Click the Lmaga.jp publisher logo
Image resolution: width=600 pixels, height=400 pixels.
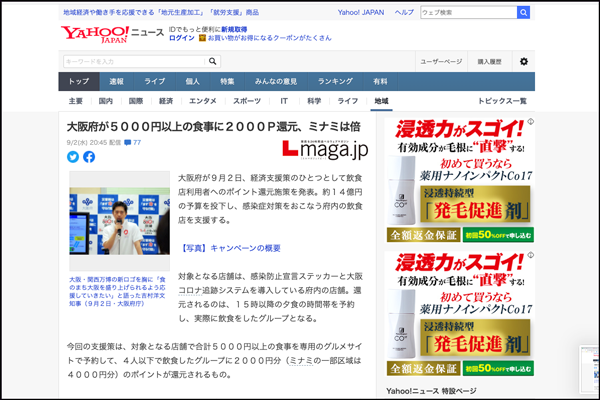tap(325, 149)
